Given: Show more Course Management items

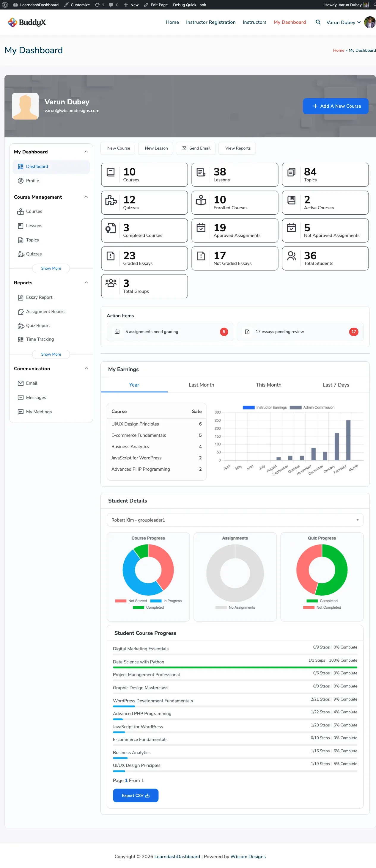Looking at the screenshot, I should pyautogui.click(x=51, y=269).
